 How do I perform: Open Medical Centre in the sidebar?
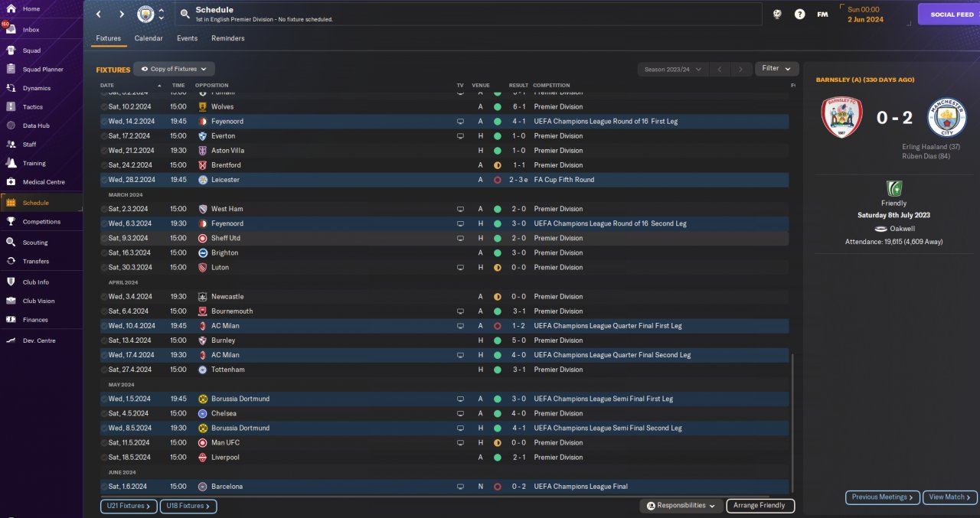pos(41,182)
